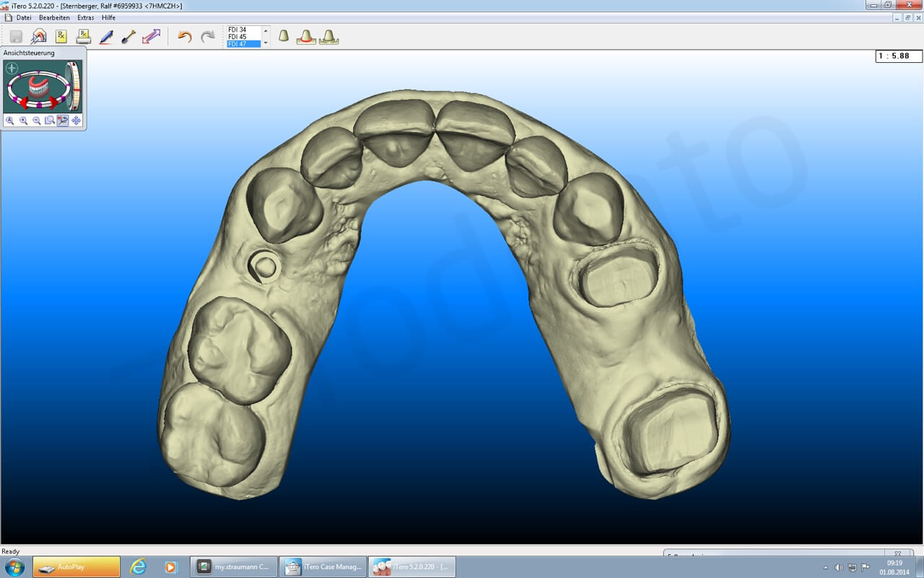Image resolution: width=924 pixels, height=578 pixels.
Task: Select FDI 47 in the tooth list
Action: coord(243,44)
